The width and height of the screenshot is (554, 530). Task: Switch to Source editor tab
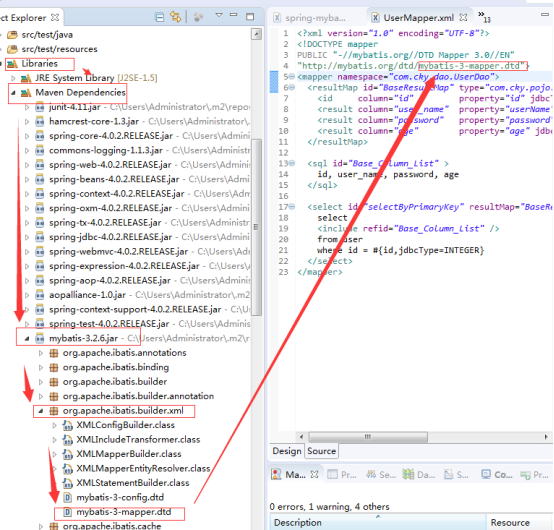[322, 451]
